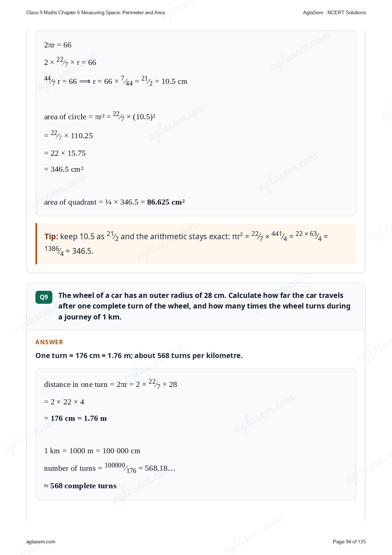The width and height of the screenshot is (392, 555).
Task: Click the orange Tip callout box
Action: coord(196,244)
